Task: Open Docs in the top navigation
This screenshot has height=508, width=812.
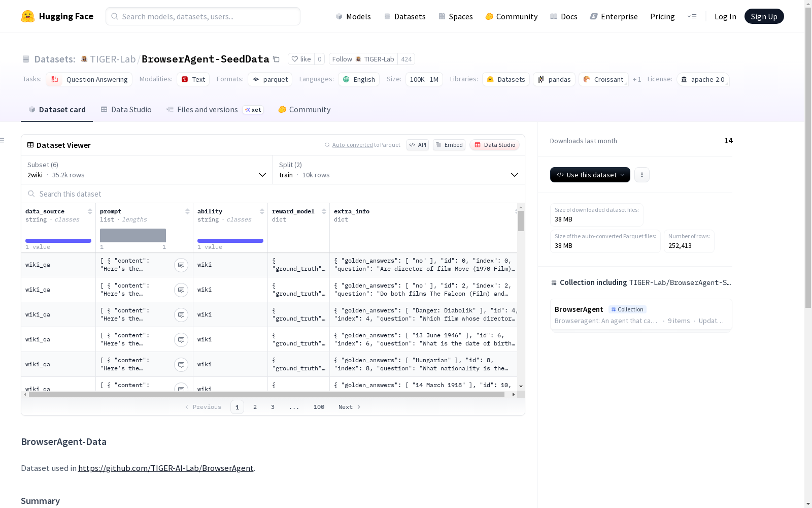Action: click(564, 16)
